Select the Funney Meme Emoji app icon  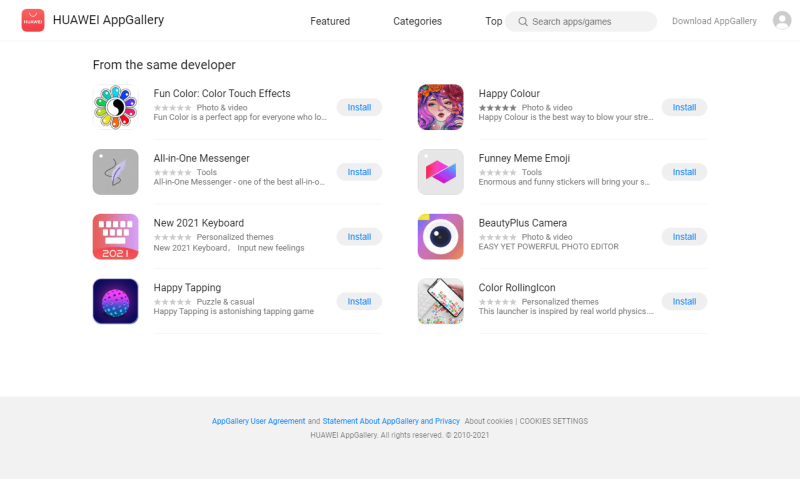coord(440,172)
